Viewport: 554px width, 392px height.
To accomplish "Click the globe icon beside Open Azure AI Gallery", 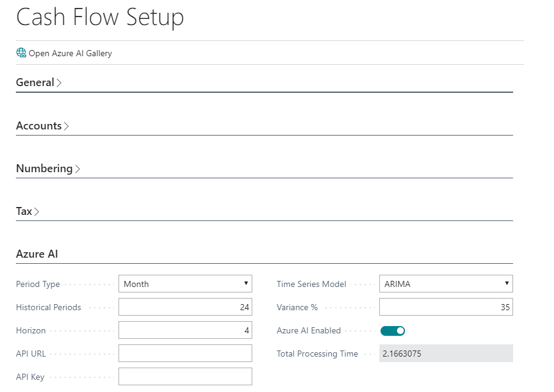I will pyautogui.click(x=20, y=53).
